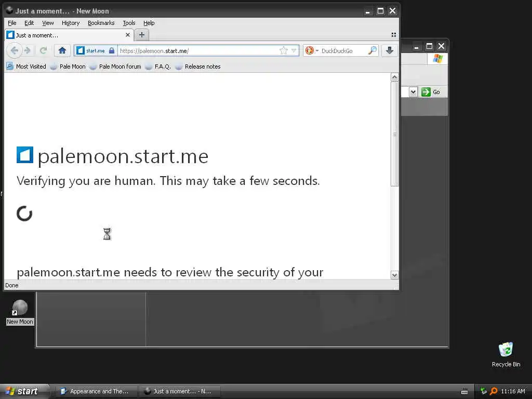532x399 pixels.
Task: Click the orange magnifier tray icon
Action: 494,391
